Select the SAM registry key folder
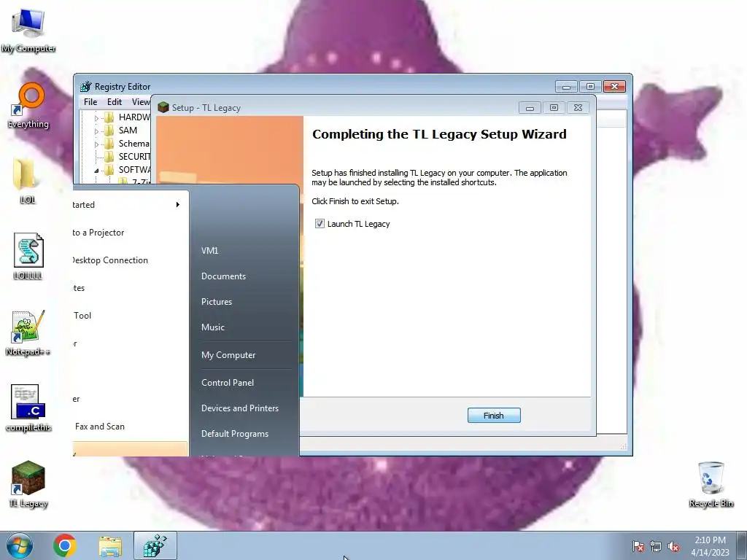This screenshot has width=747, height=560. [x=120, y=130]
